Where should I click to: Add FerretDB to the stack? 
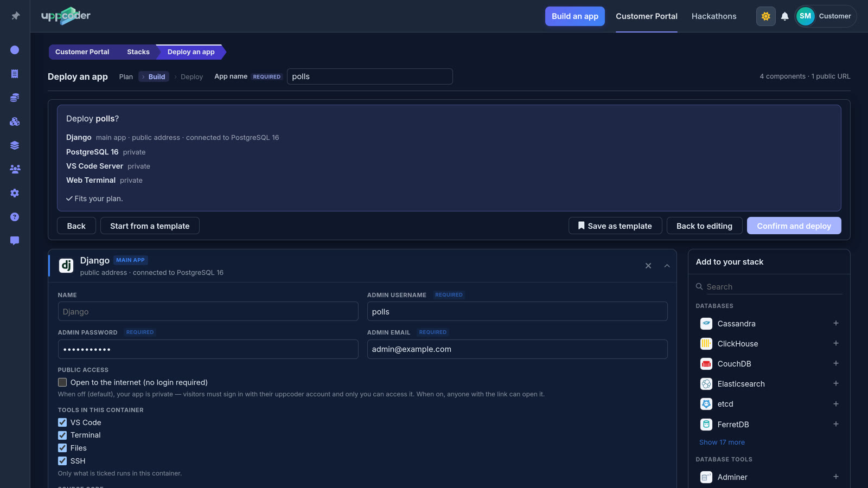(835, 424)
